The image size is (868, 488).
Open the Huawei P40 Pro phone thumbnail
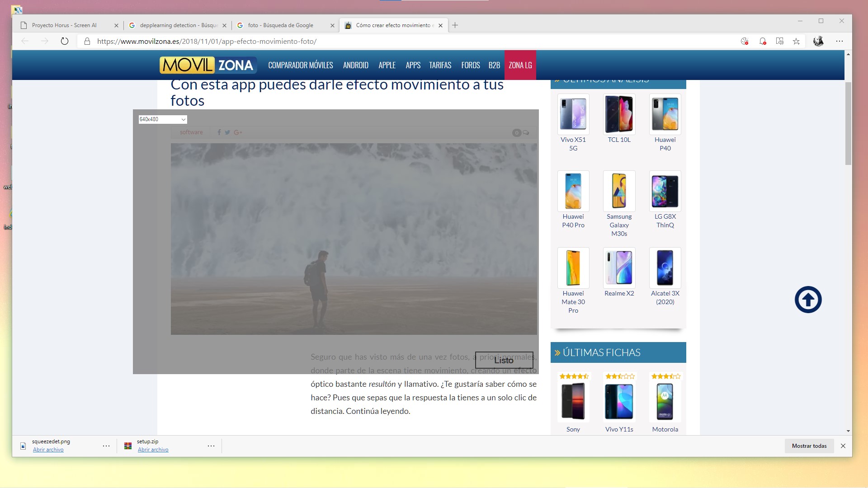pos(573,191)
